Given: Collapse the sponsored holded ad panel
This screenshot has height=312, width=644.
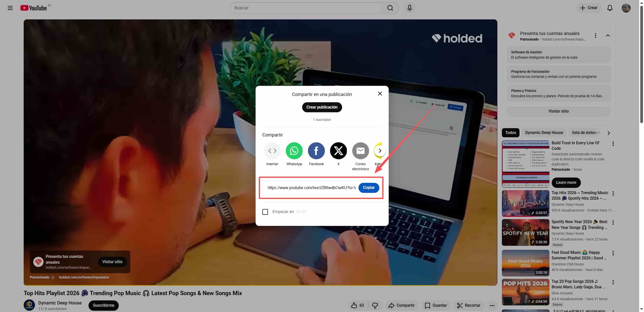Looking at the screenshot, I should coord(608,36).
